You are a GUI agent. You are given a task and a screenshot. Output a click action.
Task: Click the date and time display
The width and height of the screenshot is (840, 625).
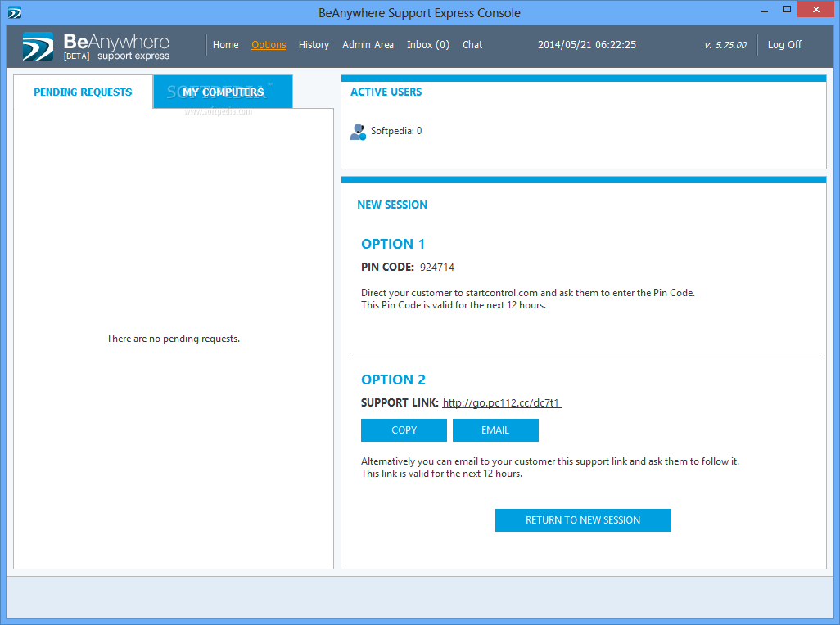coord(587,45)
